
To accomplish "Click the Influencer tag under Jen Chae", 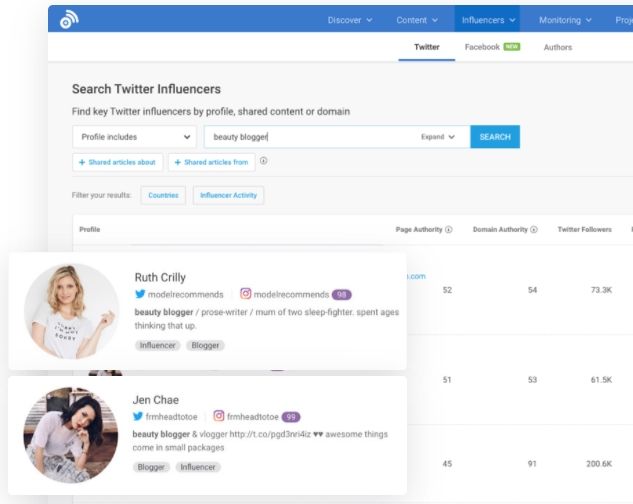I will pos(198,467).
